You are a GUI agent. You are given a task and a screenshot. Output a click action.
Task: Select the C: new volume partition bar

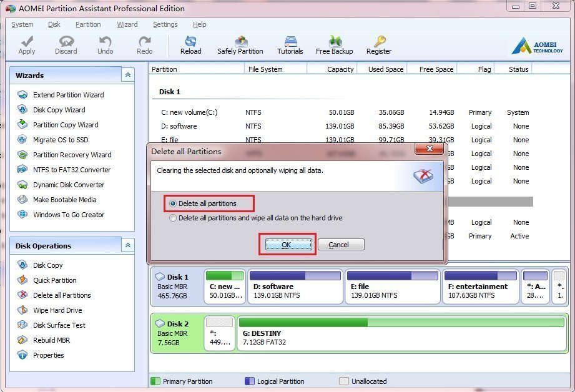225,287
